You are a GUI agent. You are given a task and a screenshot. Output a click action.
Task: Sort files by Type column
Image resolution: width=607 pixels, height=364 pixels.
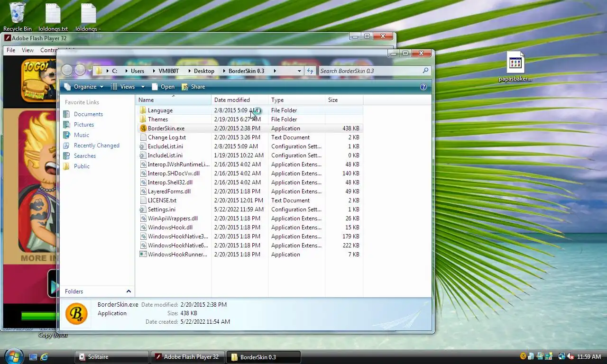296,100
